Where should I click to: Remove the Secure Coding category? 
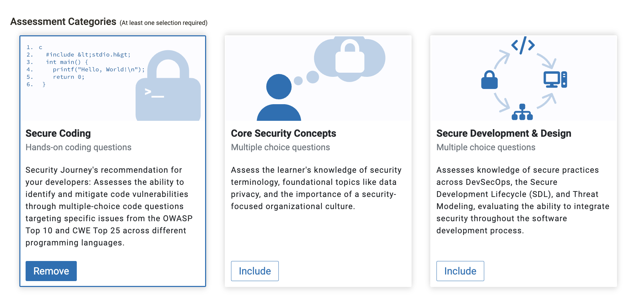pos(51,271)
